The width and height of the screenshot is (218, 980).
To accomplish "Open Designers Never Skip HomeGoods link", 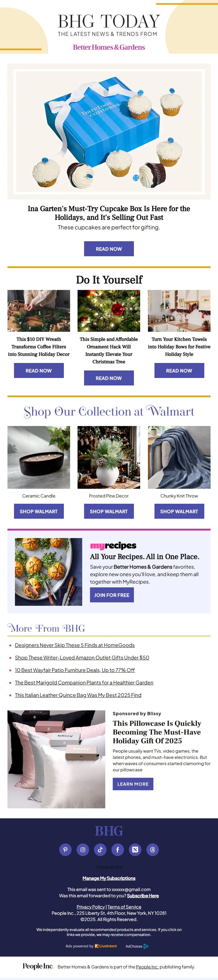I will coord(75,645).
